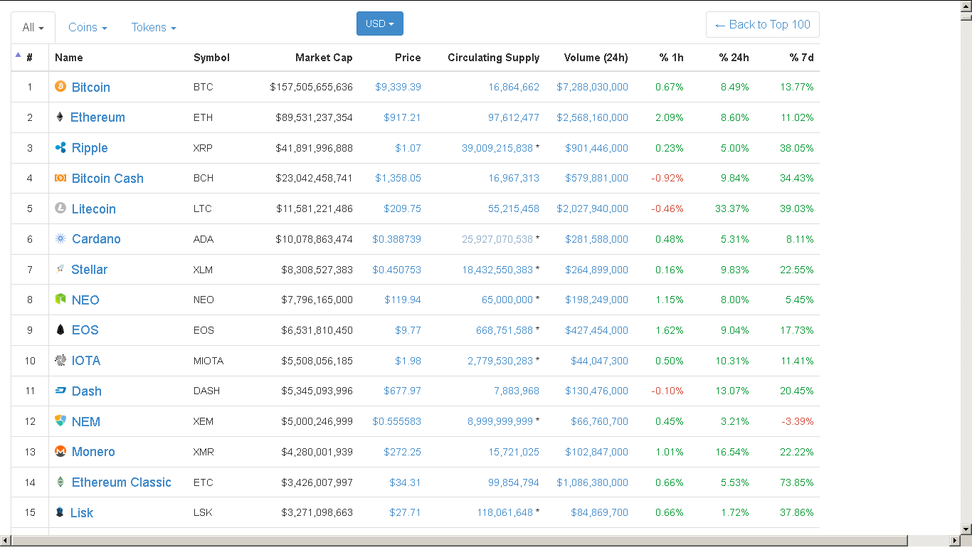Click the Monero logo icon
Image resolution: width=972 pixels, height=560 pixels.
pyautogui.click(x=60, y=451)
